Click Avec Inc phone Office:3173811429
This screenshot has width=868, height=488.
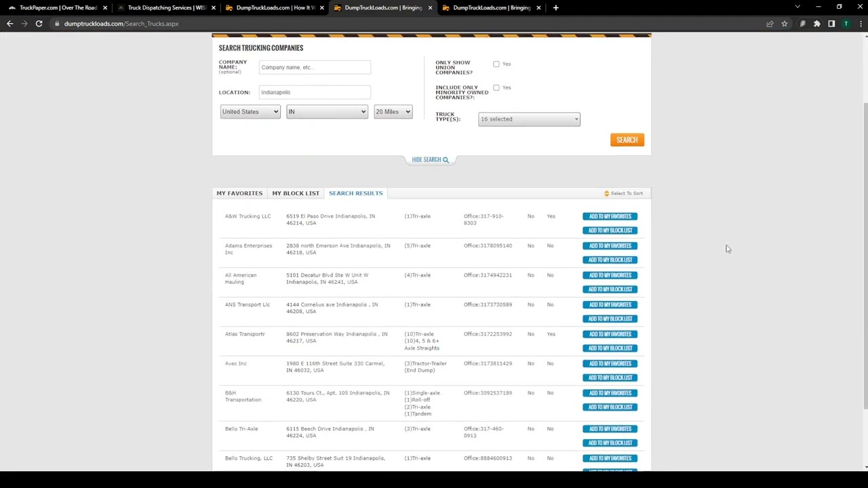(488, 363)
